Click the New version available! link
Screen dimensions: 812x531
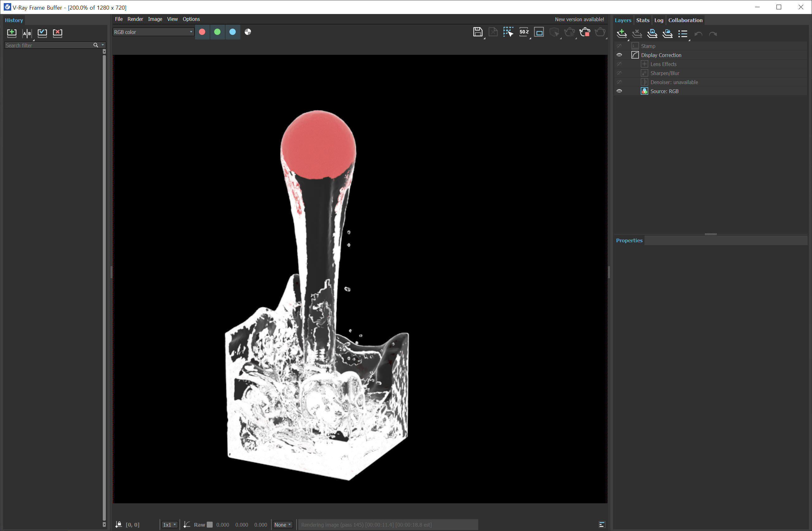click(579, 19)
